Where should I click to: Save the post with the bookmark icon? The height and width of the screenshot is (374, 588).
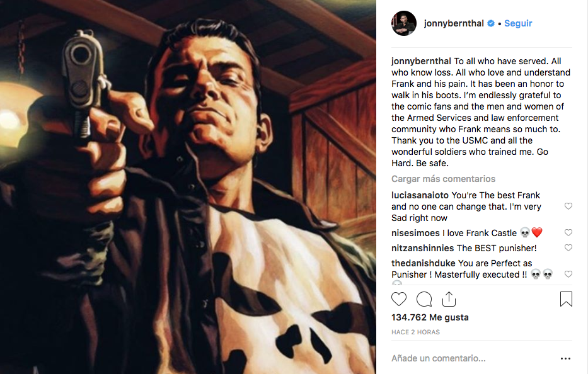tap(566, 299)
